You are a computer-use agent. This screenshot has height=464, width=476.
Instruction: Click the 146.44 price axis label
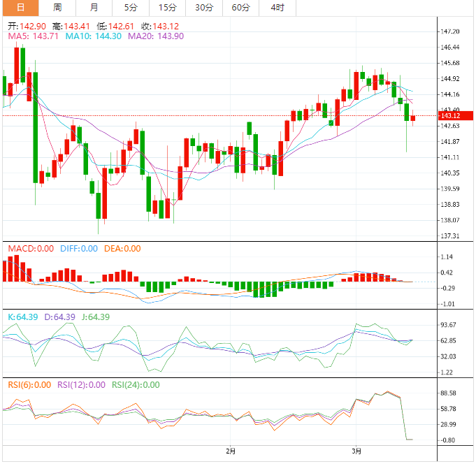tap(450, 48)
